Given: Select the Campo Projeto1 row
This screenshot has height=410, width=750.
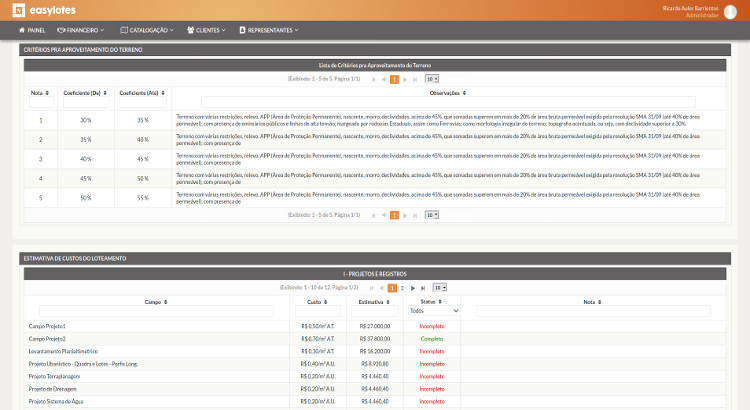Looking at the screenshot, I should (x=375, y=326).
